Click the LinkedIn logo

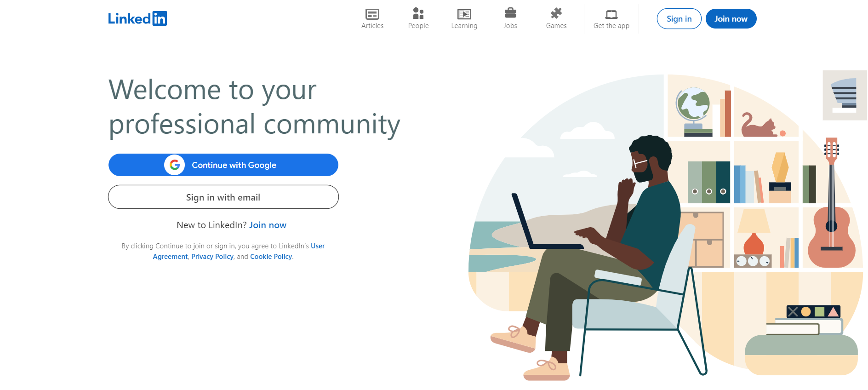point(137,18)
